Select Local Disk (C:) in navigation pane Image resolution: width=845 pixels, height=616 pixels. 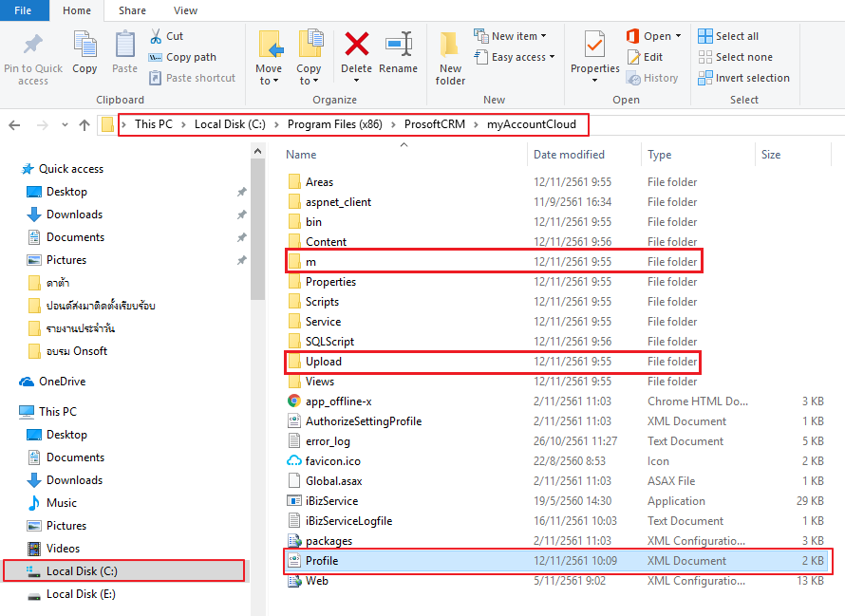124,571
